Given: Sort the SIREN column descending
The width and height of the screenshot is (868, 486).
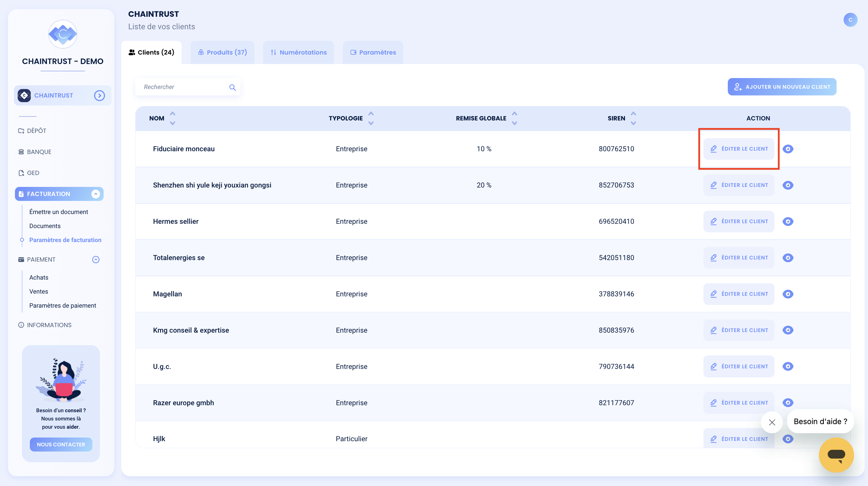Looking at the screenshot, I should click(634, 123).
